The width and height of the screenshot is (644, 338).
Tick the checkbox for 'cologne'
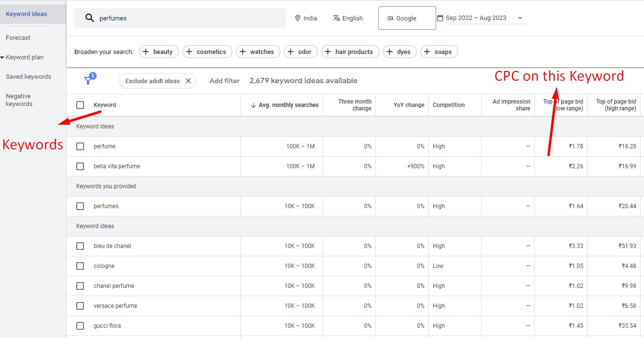tap(80, 266)
